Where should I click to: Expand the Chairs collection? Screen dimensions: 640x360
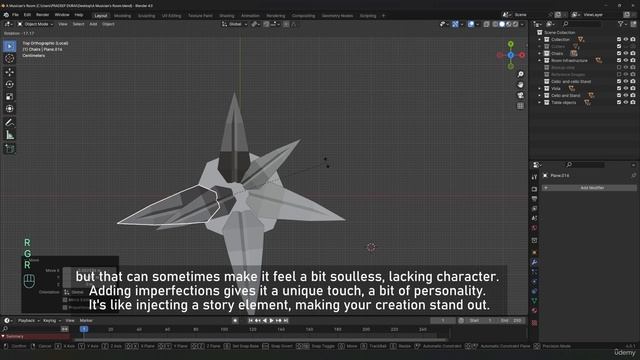(540, 53)
